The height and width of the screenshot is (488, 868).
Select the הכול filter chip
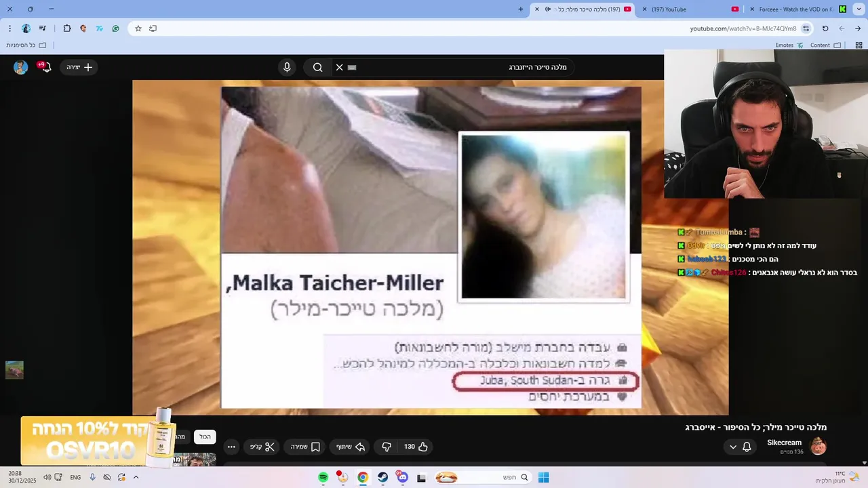(x=205, y=437)
